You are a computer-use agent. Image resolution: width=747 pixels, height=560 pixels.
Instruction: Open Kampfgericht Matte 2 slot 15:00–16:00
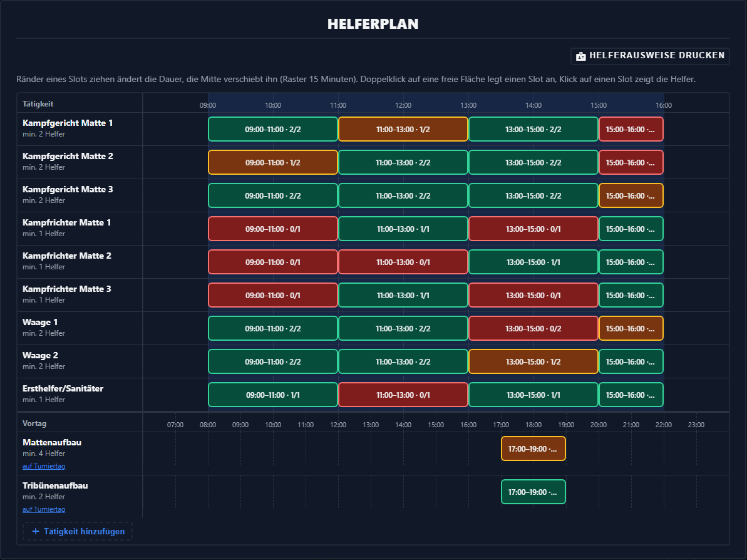pyautogui.click(x=631, y=162)
